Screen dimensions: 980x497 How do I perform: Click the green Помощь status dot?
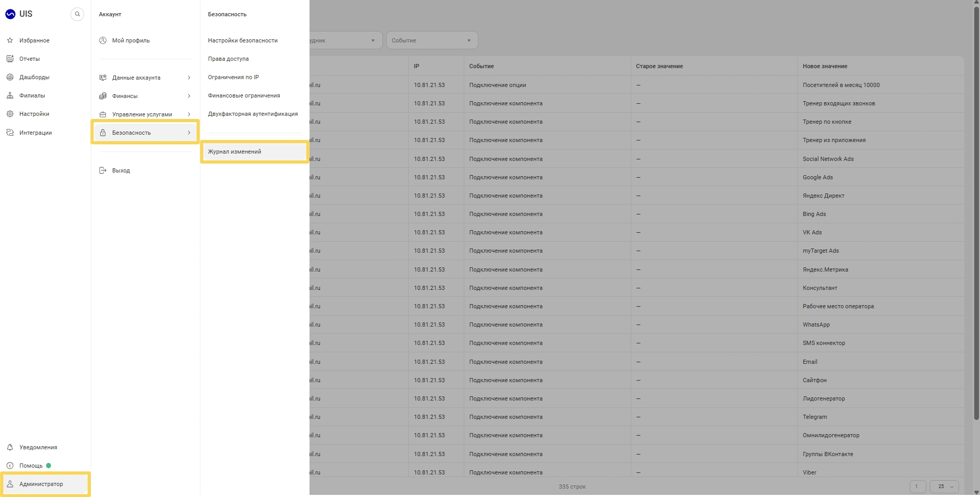coord(49,466)
